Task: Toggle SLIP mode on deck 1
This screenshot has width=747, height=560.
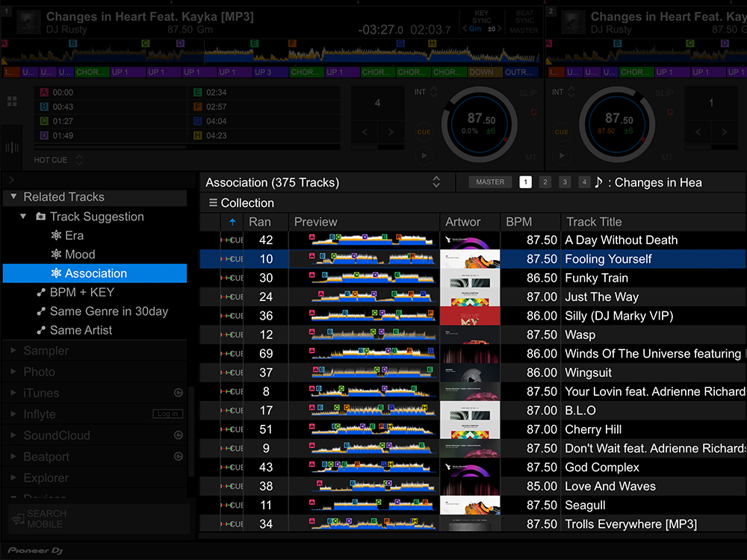Action: [528, 93]
